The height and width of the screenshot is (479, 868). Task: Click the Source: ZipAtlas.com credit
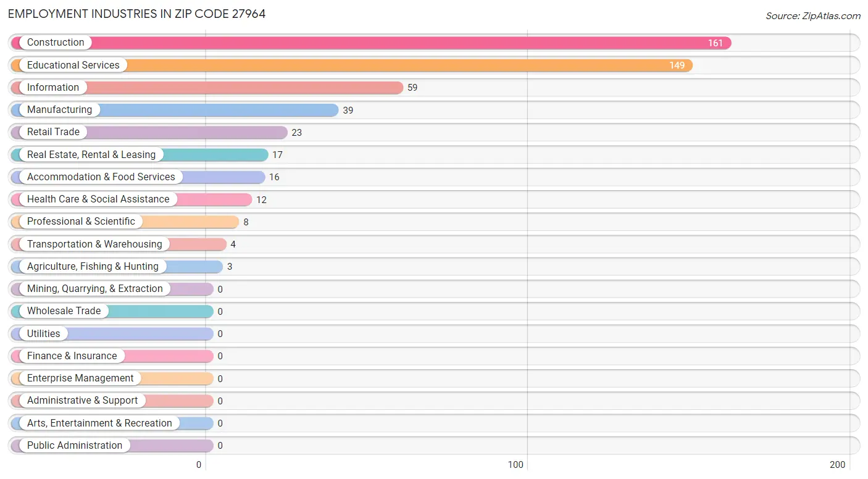pyautogui.click(x=813, y=16)
